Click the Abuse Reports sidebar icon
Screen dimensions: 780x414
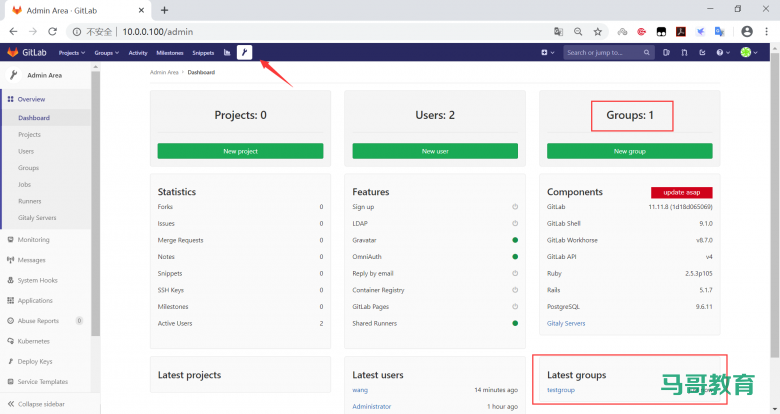click(x=10, y=321)
